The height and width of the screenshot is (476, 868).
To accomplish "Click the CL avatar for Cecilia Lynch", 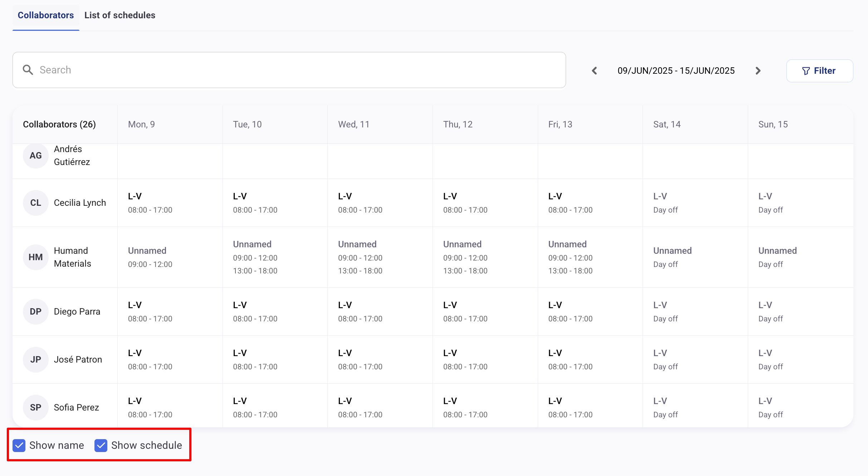I will (35, 203).
